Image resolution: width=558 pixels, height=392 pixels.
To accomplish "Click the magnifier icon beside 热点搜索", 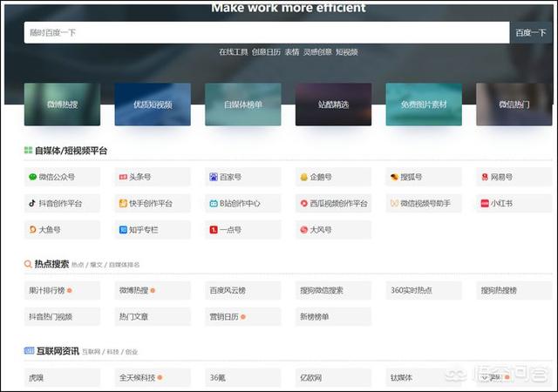I will [28, 264].
